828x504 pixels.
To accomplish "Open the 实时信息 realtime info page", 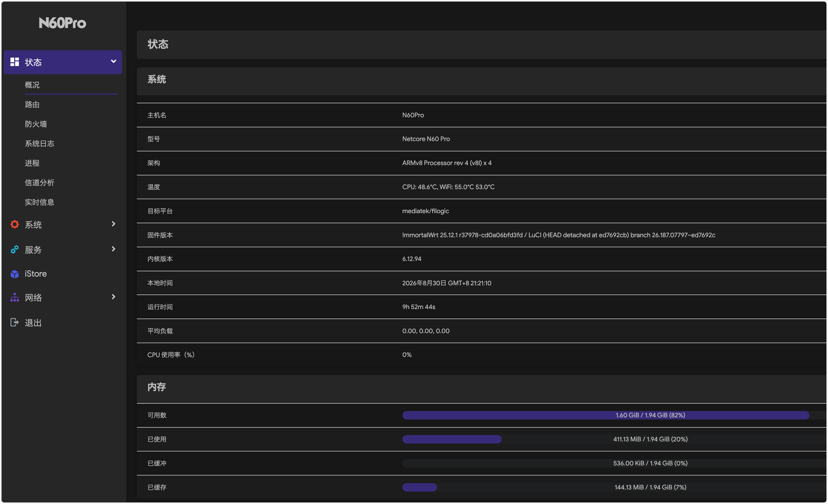I will 40,202.
